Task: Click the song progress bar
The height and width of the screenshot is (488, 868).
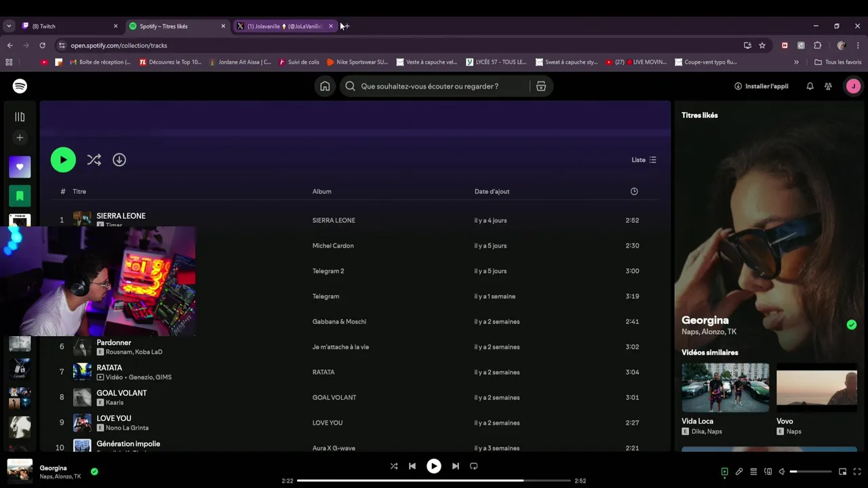Action: point(434,481)
